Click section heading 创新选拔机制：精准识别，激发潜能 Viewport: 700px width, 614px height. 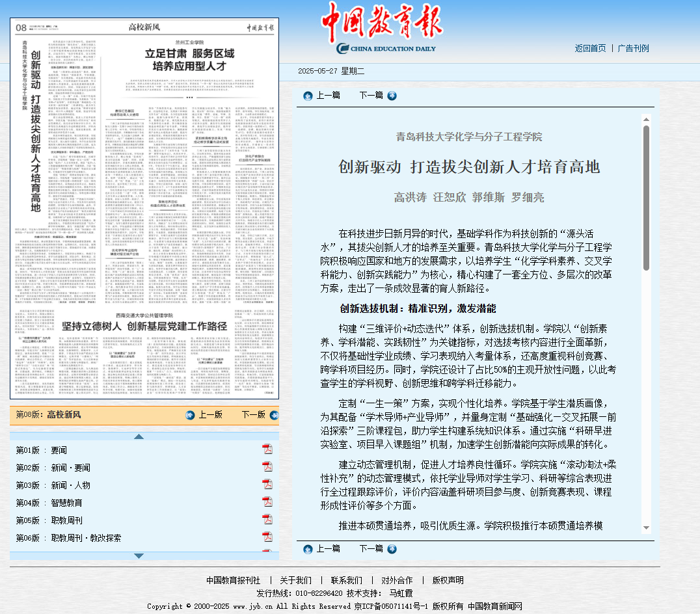[418, 309]
